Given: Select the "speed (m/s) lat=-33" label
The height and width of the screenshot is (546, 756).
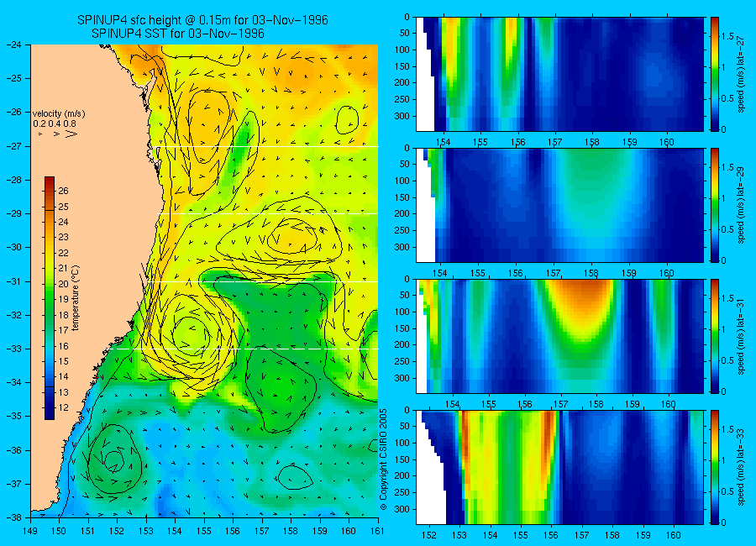Looking at the screenshot, I should click(742, 467).
